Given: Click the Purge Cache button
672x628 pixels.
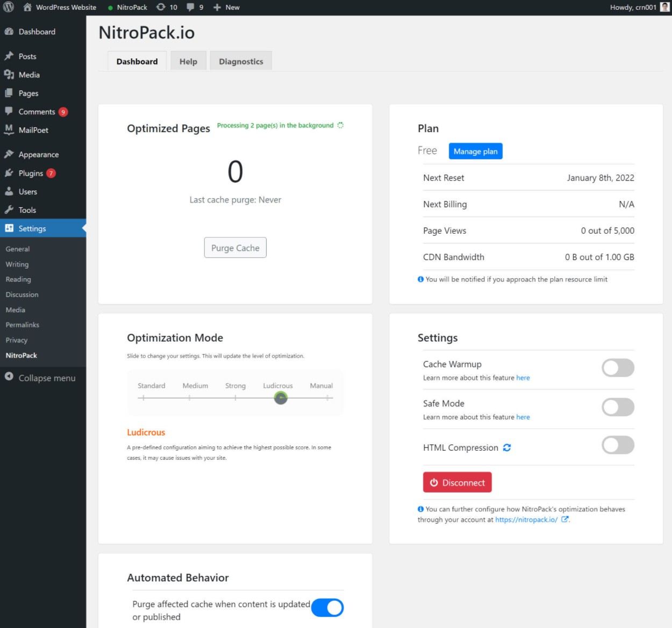Looking at the screenshot, I should point(235,248).
